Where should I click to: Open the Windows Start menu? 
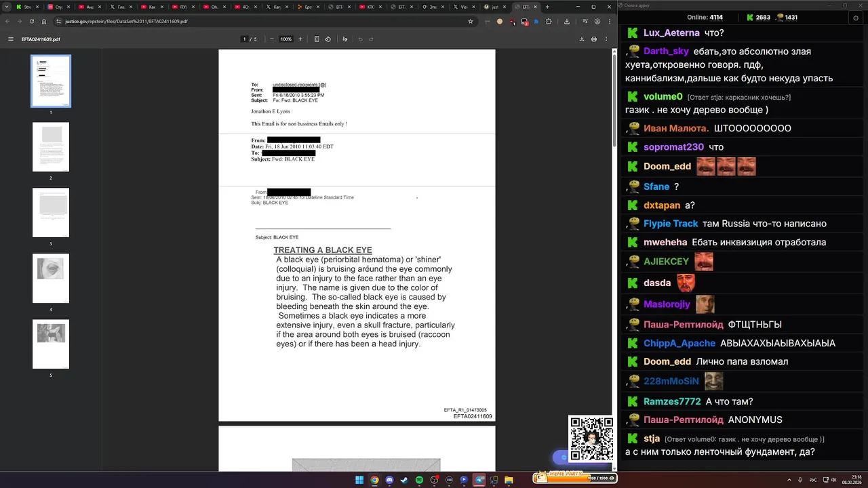(x=359, y=480)
